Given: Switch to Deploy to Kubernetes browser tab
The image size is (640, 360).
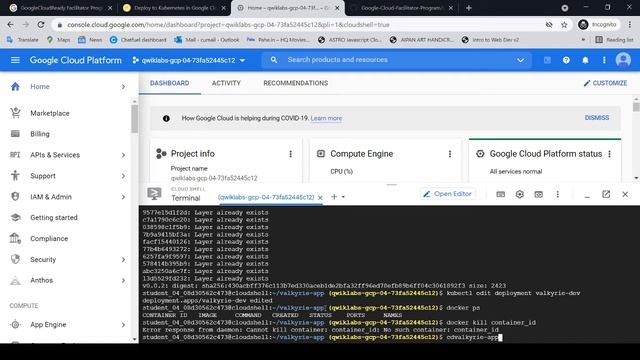Looking at the screenshot, I should (175, 8).
